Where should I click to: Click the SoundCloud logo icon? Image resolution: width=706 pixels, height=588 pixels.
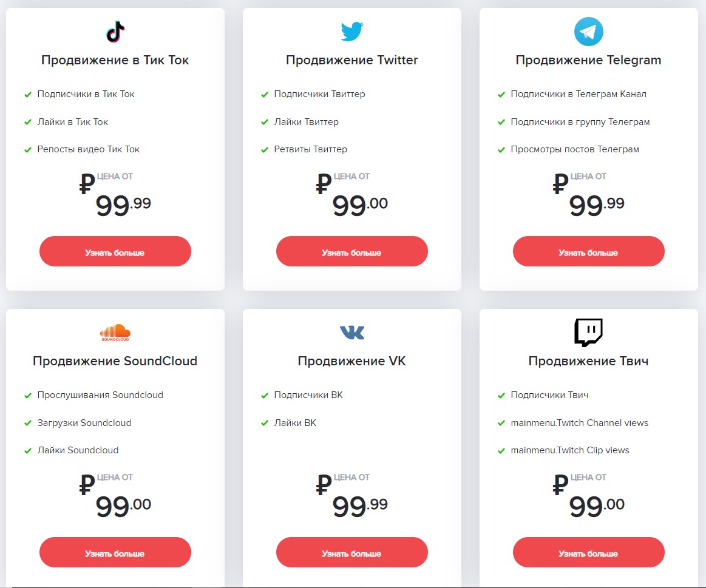115,333
